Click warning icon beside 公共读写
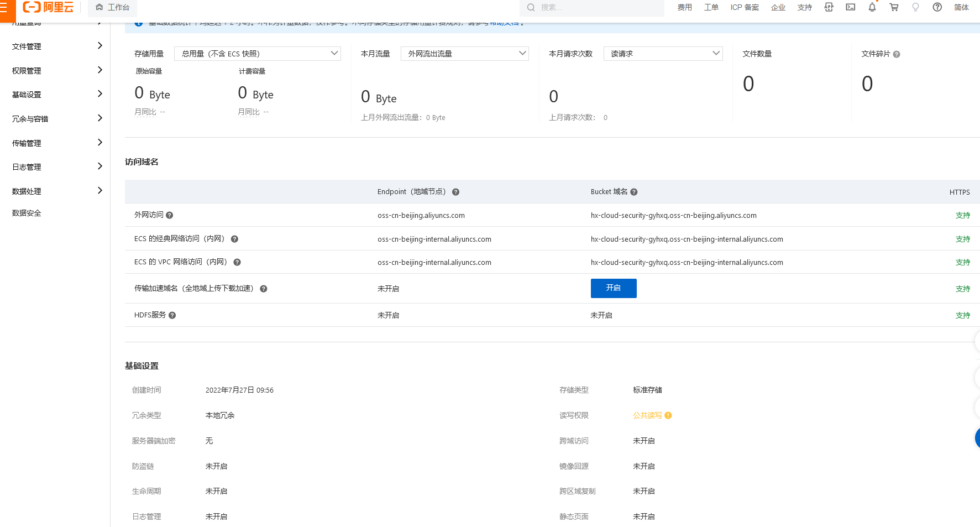This screenshot has width=980, height=527. click(668, 415)
